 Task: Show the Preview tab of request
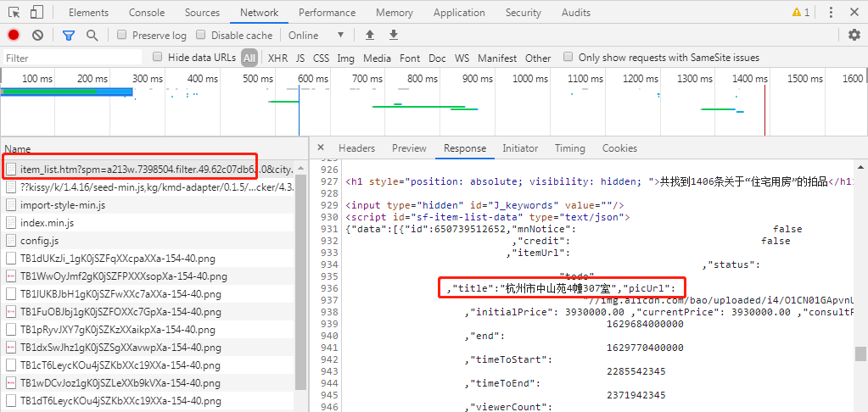pos(409,148)
